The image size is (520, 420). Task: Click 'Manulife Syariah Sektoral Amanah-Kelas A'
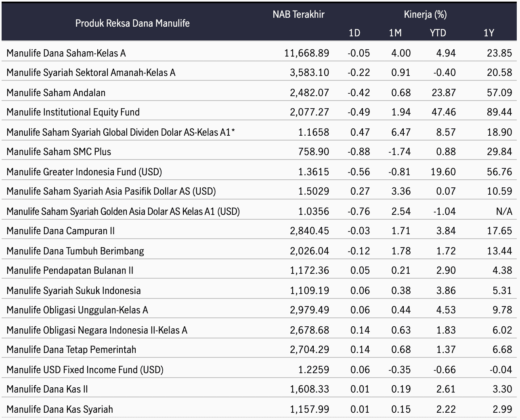click(91, 72)
